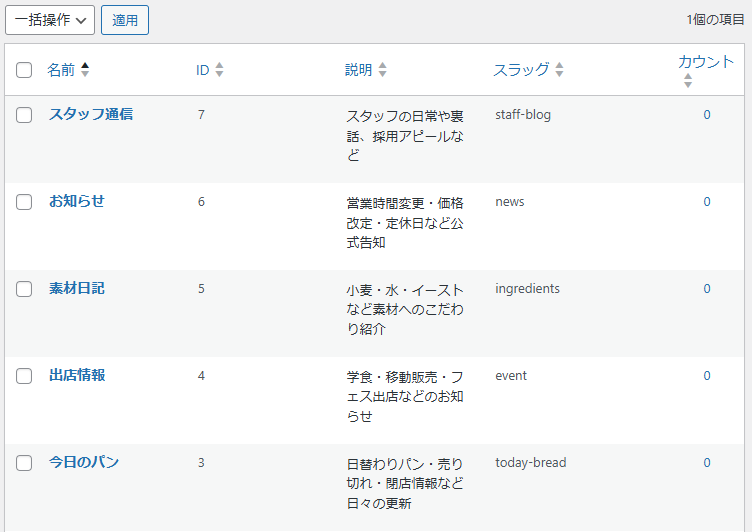
Task: Click the sort arrows under カウント header
Action: [x=687, y=81]
